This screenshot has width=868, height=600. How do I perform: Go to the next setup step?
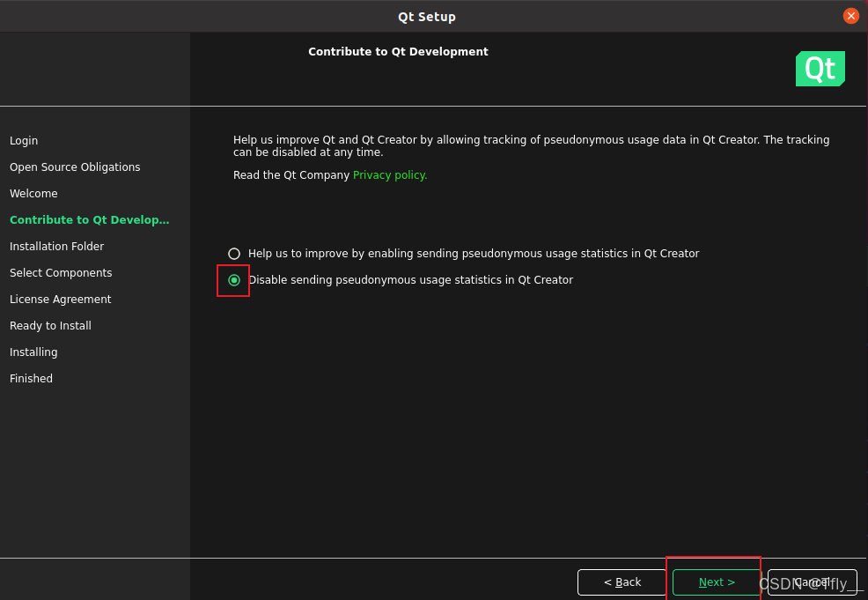[717, 582]
